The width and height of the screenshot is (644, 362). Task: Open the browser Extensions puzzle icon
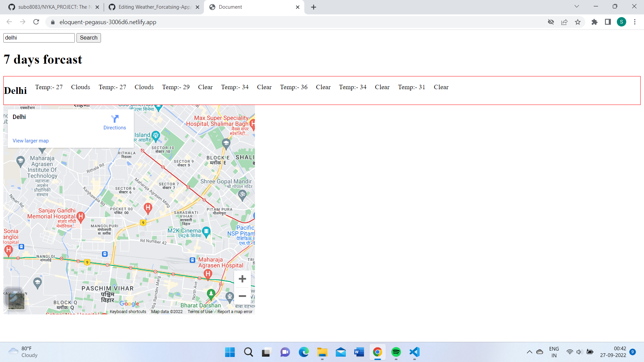[x=594, y=22]
